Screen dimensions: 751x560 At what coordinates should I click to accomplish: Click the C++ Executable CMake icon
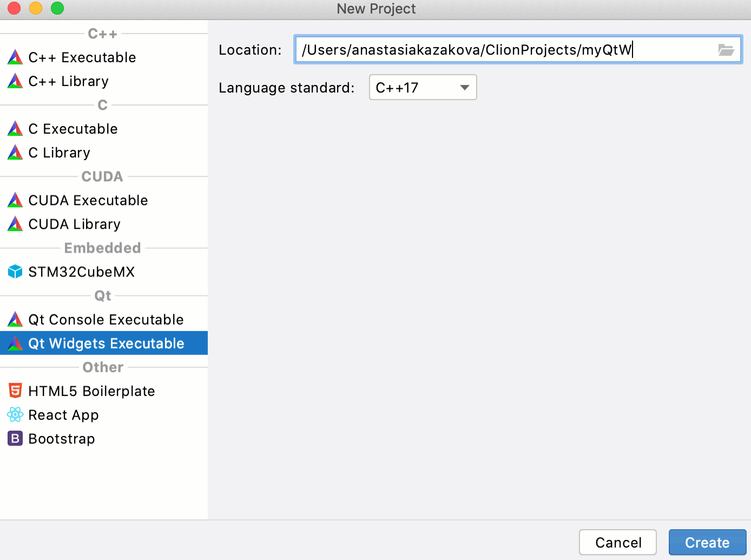(x=15, y=57)
